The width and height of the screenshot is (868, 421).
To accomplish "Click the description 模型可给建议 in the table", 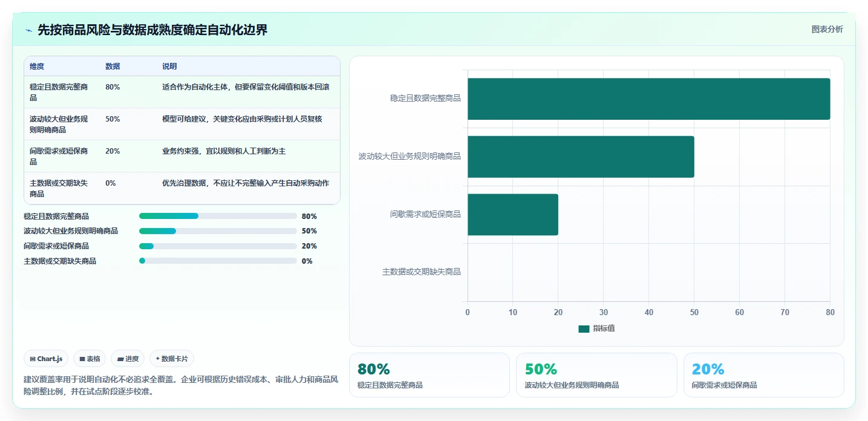I will pos(242,119).
